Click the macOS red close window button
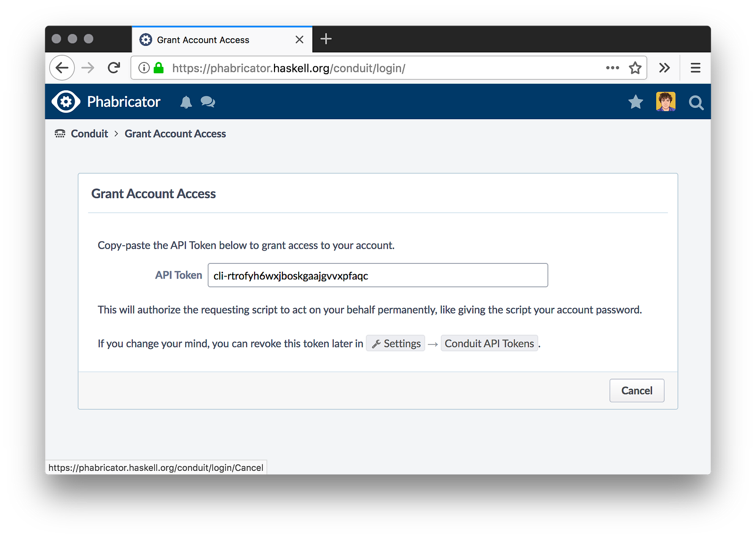The width and height of the screenshot is (756, 539). coord(56,39)
